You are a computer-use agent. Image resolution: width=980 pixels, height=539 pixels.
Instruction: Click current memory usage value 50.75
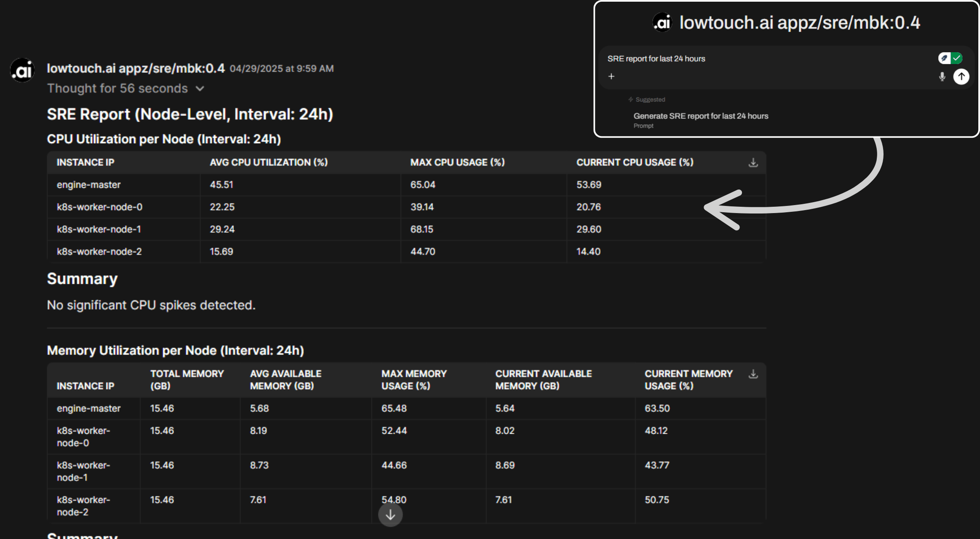(x=657, y=500)
